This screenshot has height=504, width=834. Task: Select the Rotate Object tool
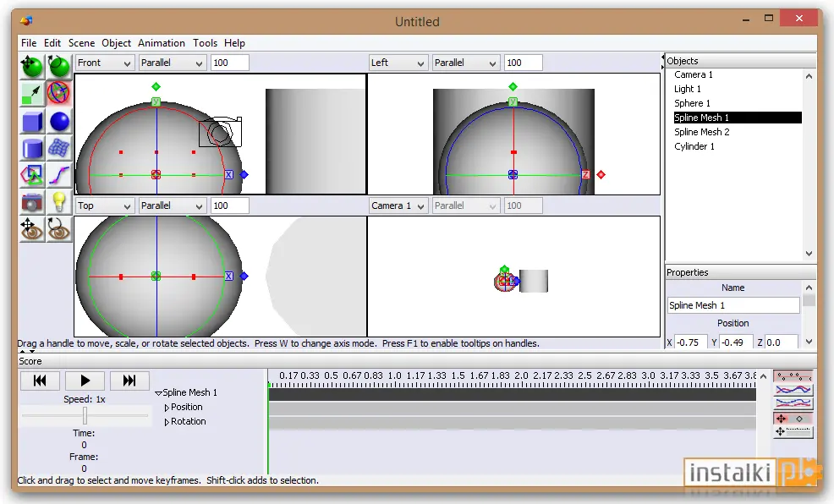click(x=58, y=66)
